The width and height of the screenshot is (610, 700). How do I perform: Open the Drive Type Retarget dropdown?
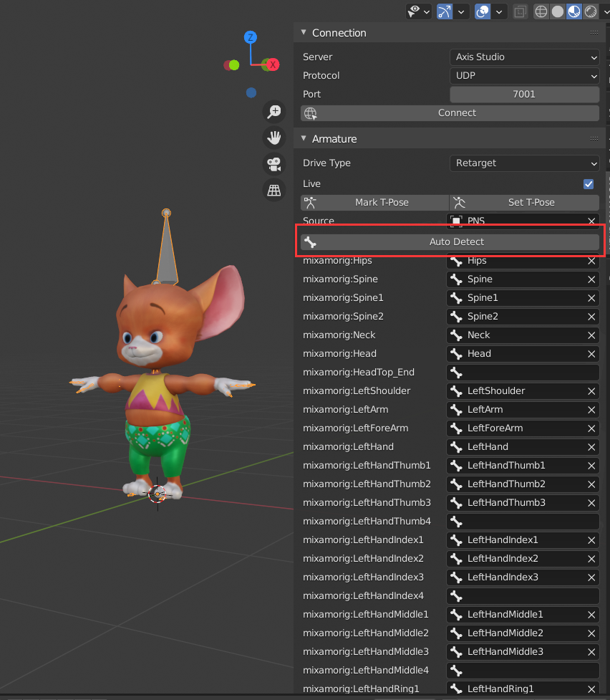[x=524, y=163]
